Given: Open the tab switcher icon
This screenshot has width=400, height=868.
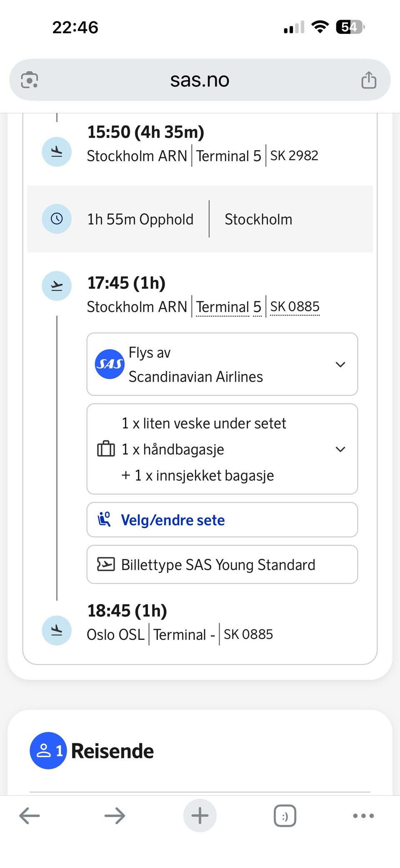Looking at the screenshot, I should click(285, 815).
